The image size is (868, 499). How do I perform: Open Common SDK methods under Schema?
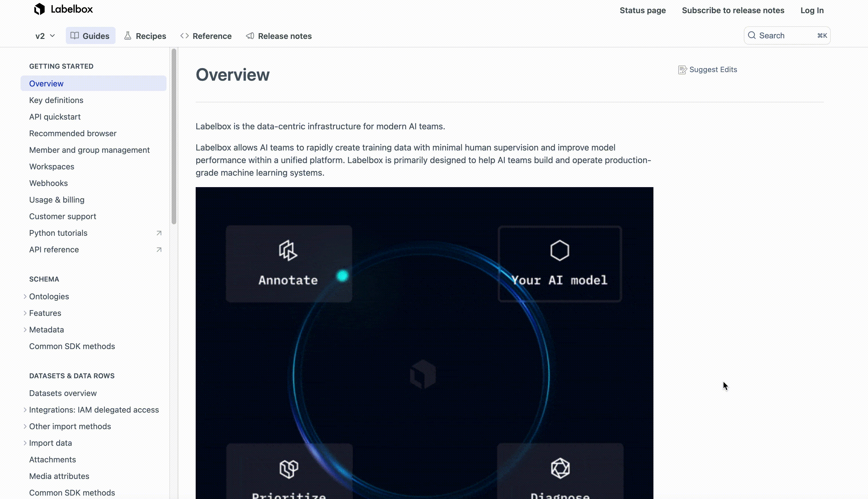tap(72, 346)
